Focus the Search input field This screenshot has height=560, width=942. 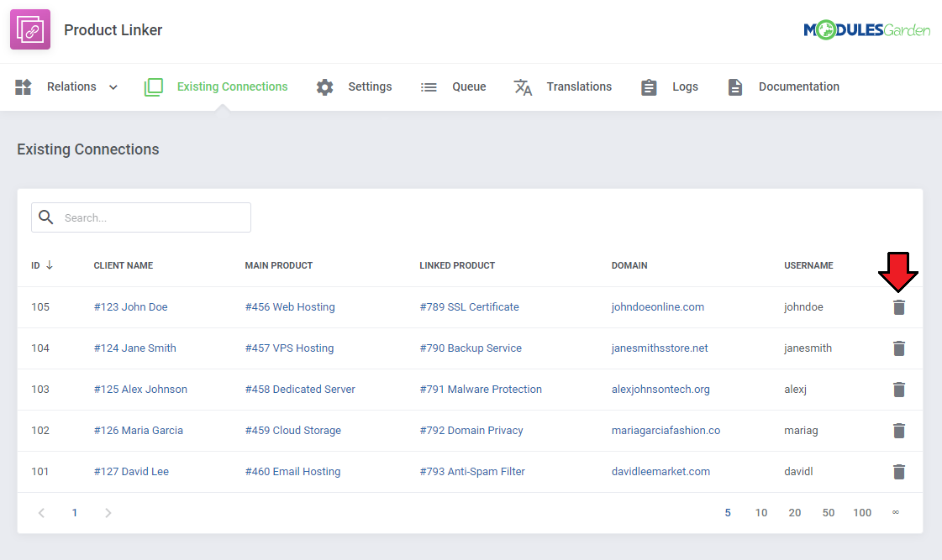click(141, 217)
